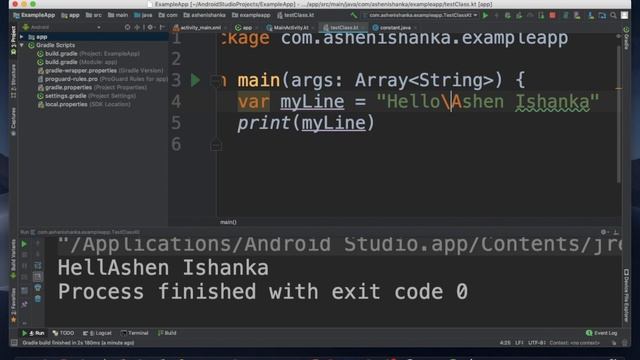This screenshot has height=360, width=640.
Task: Clear Run console with trash icon
Action: [38, 299]
